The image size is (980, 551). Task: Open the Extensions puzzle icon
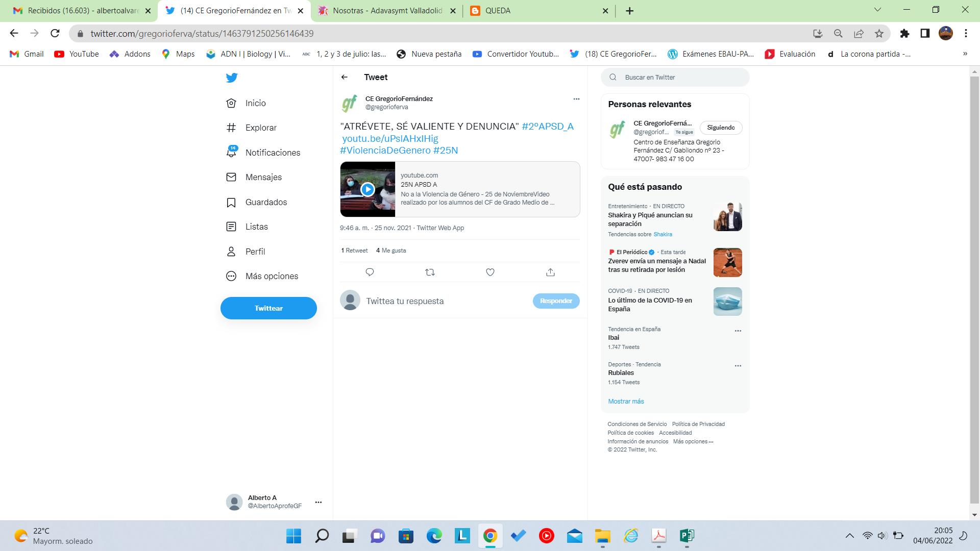tap(904, 34)
